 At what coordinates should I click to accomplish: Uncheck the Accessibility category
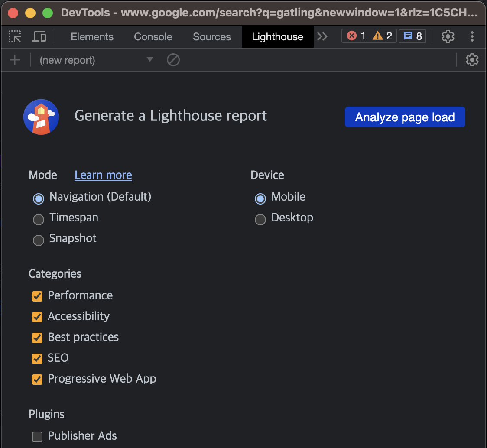point(37,317)
